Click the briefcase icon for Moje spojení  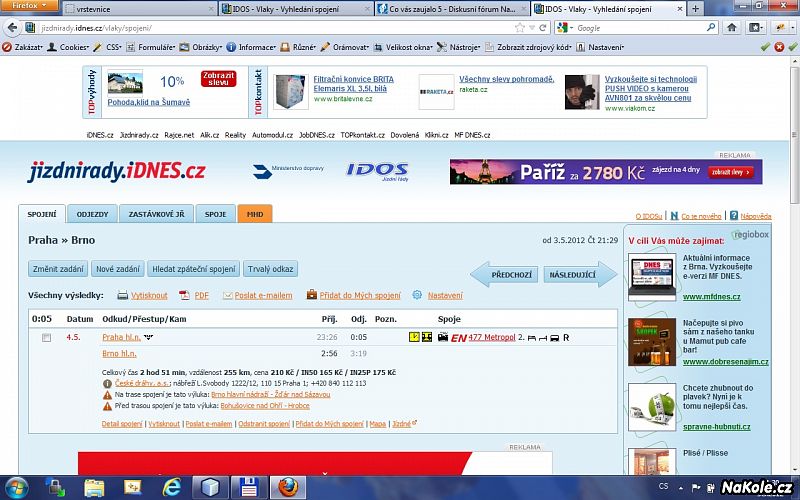(x=311, y=295)
